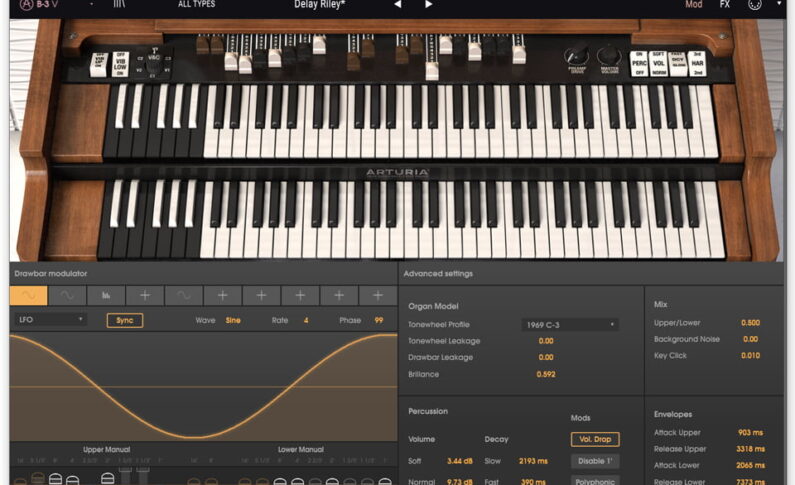Flip the percussion decay FAST/SLOW switch
Screen dimensions: 795x485
click(677, 63)
